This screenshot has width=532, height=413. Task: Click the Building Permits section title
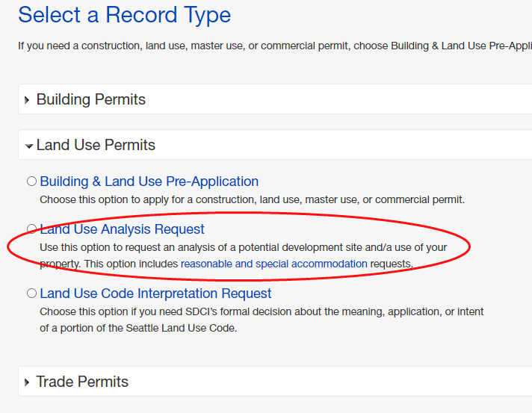tap(90, 100)
